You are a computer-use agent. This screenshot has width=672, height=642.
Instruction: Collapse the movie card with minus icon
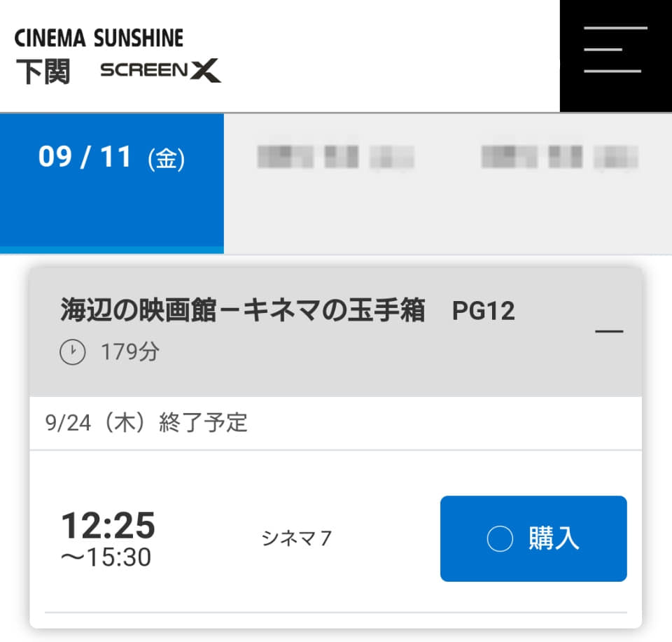(609, 331)
